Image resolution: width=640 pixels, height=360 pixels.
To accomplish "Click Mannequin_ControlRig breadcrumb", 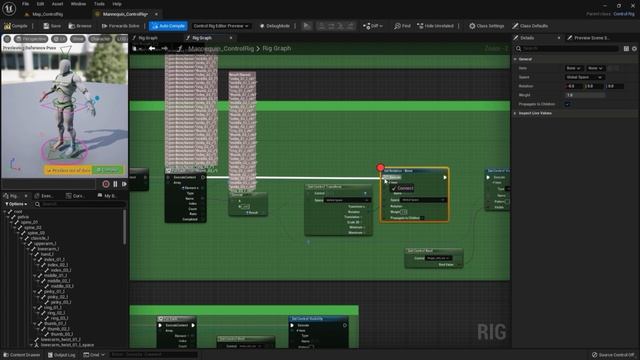I will coord(221,49).
